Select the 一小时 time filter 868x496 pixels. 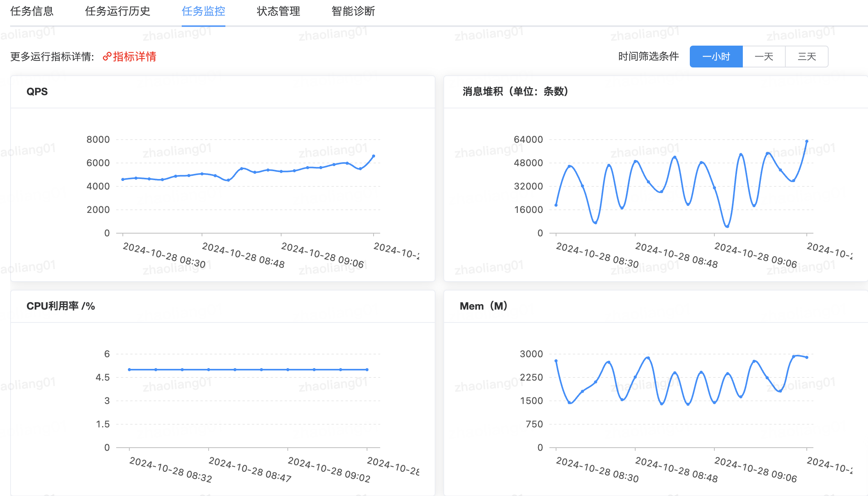click(x=716, y=57)
